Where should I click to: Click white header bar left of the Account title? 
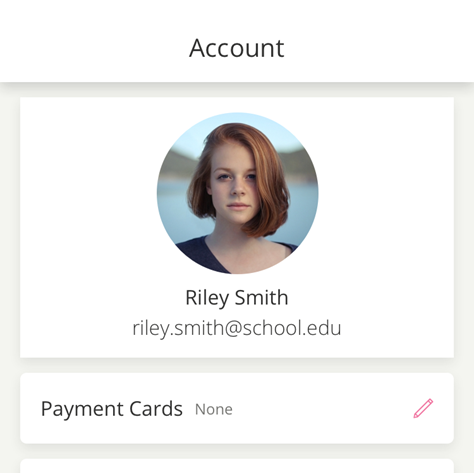93,47
